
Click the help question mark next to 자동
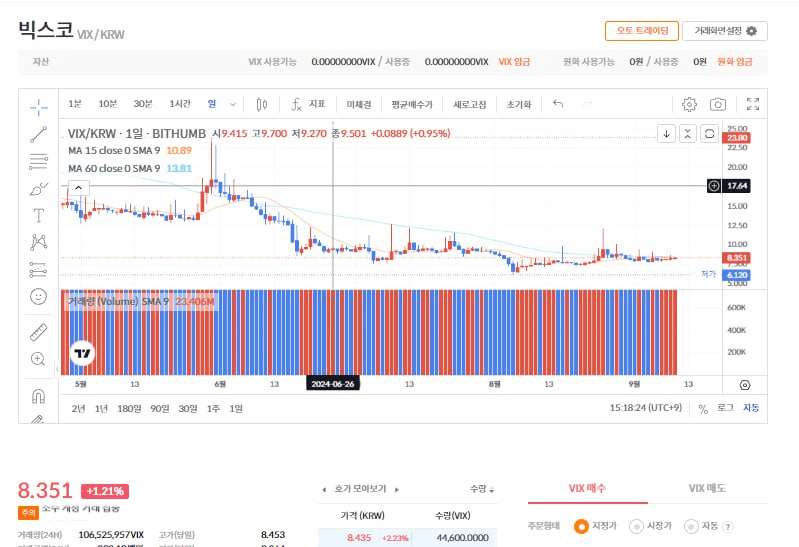(x=728, y=527)
